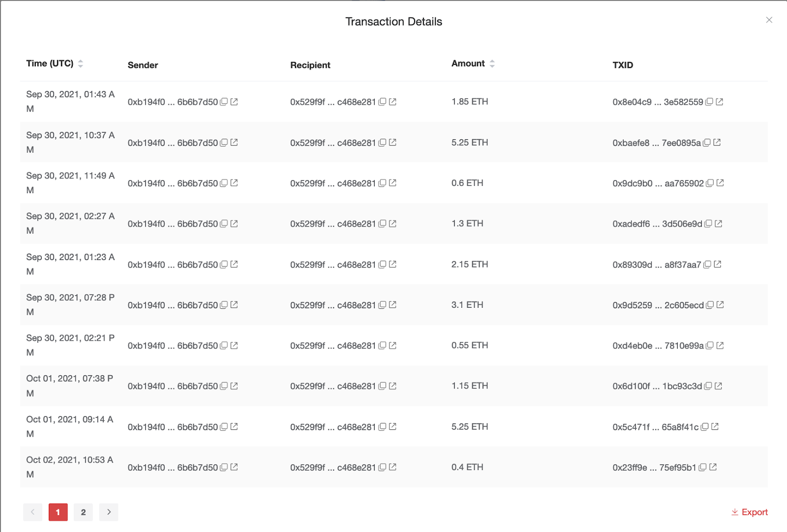Open TXID 0x23ff9e ... 75ef95b1 external link
Viewport: 787px width, 532px height.
tap(713, 467)
